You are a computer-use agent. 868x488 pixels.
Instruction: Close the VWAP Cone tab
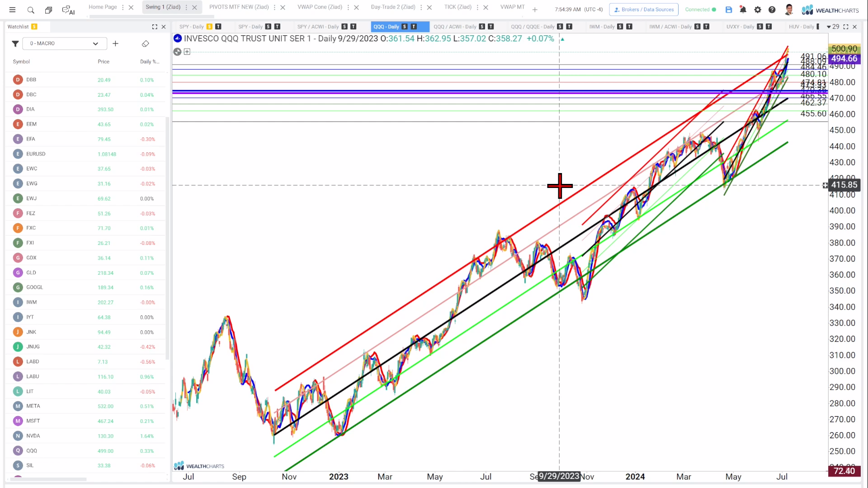point(356,7)
